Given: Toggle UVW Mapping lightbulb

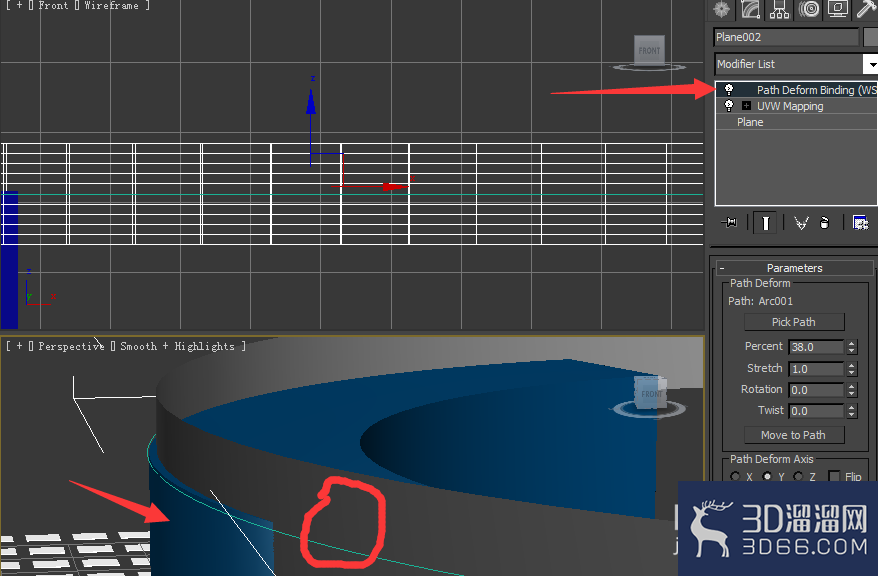Looking at the screenshot, I should [728, 105].
